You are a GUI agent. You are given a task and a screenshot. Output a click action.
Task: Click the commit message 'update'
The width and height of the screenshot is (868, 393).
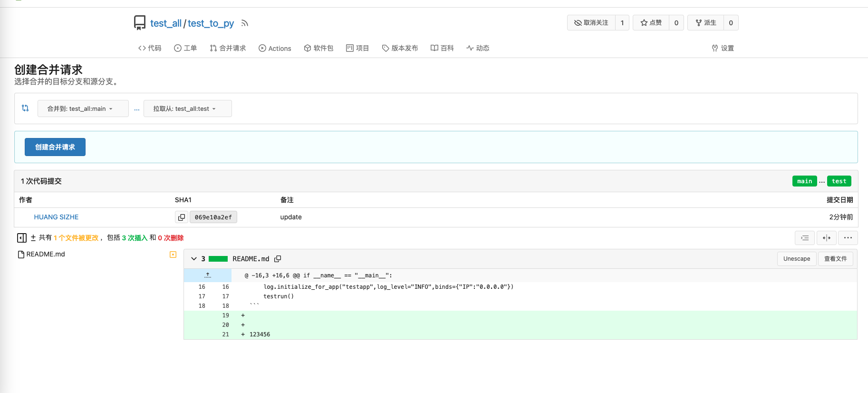click(x=291, y=217)
